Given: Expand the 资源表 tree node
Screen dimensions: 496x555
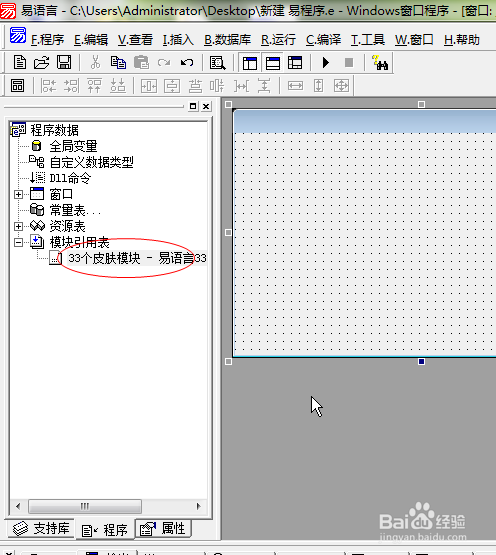Looking at the screenshot, I should coord(18,226).
